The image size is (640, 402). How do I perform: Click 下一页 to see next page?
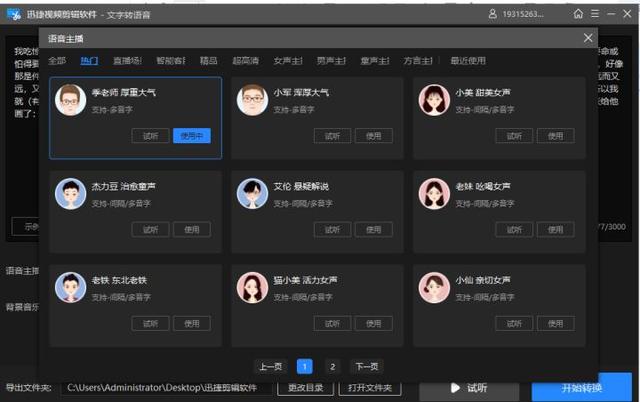[x=367, y=366]
